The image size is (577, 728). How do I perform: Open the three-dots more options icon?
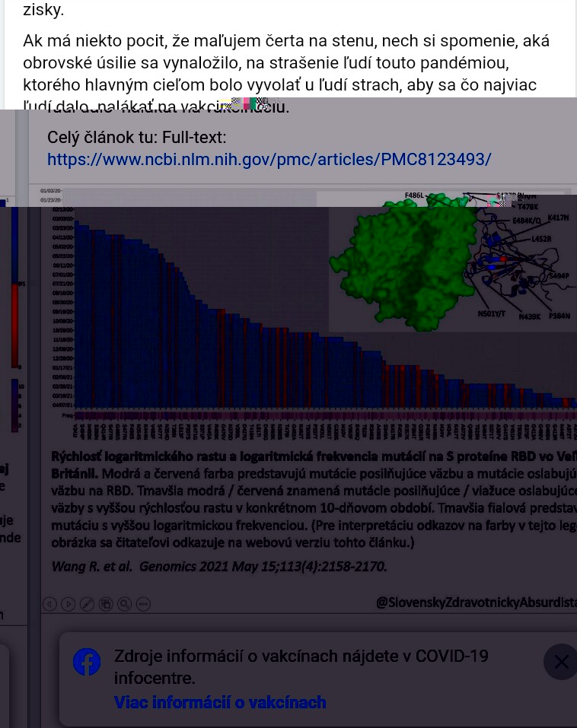[143, 604]
